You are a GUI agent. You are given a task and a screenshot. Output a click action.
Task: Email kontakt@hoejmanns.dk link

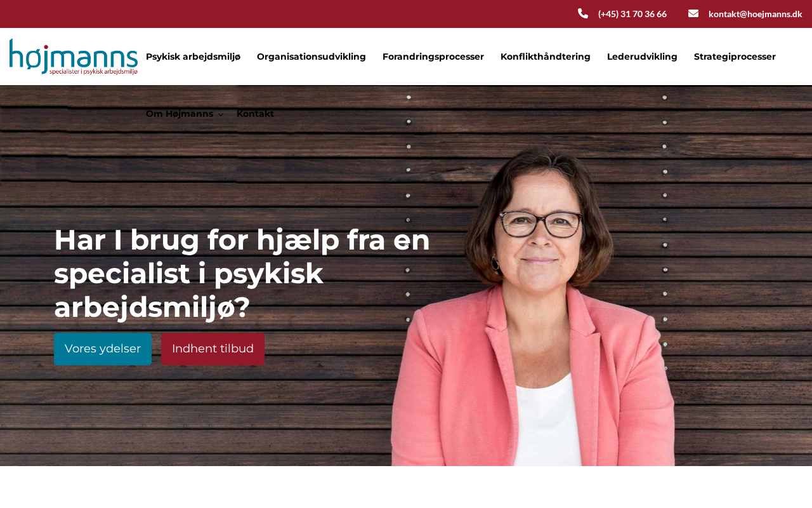[756, 14]
